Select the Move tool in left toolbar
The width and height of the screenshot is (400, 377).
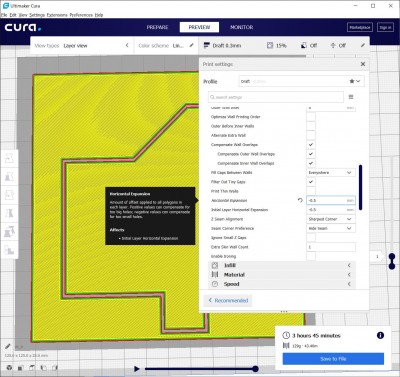(9, 158)
